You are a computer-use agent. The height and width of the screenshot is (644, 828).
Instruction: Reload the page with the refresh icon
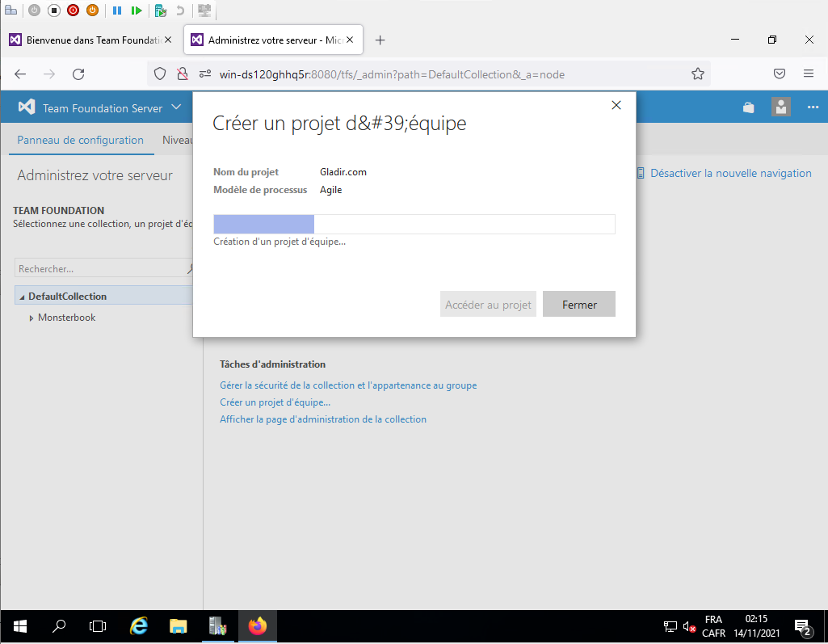pyautogui.click(x=78, y=74)
